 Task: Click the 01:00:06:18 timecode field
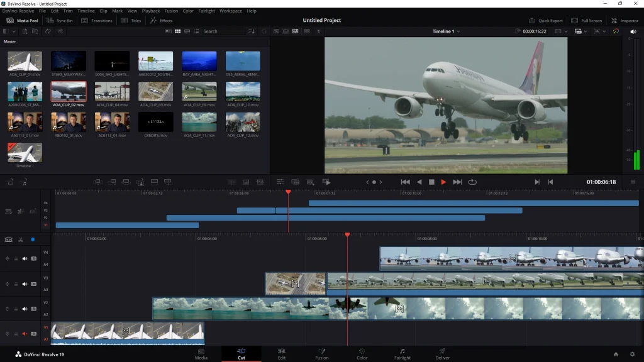(x=601, y=182)
